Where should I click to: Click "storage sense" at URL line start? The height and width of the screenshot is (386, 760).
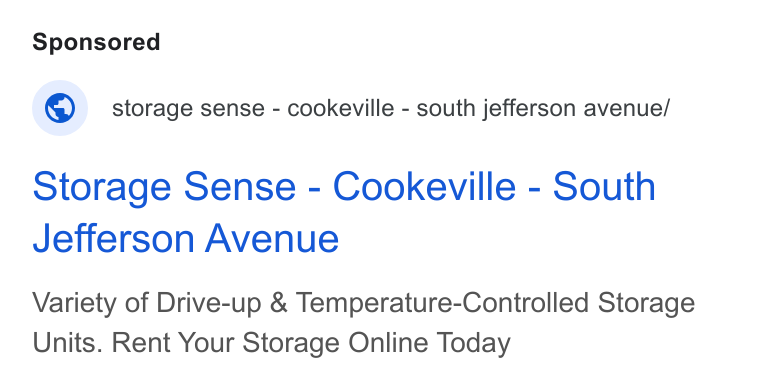(x=188, y=109)
